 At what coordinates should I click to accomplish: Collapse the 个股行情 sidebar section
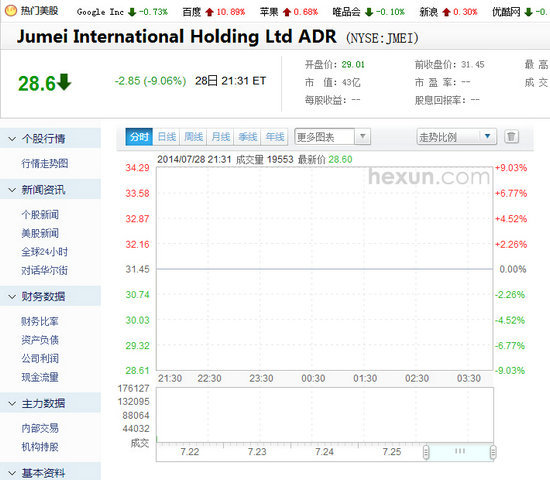click(x=12, y=139)
